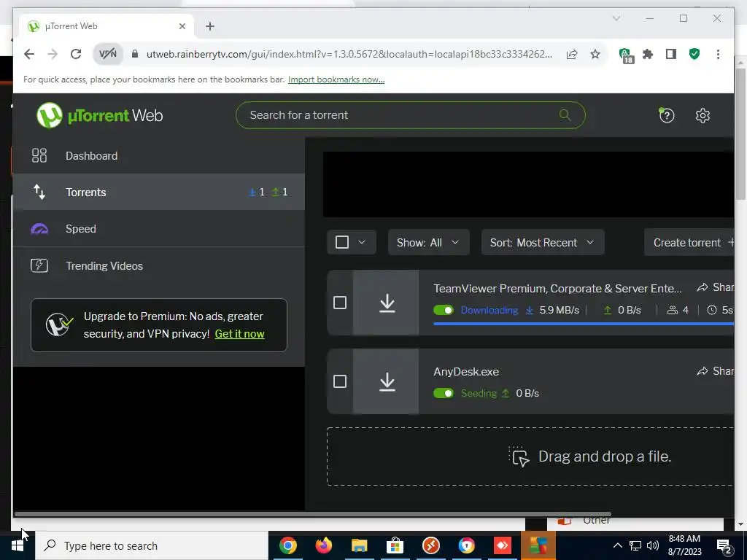Go to Dashboard in the sidebar
The image size is (747, 560).
[158, 156]
